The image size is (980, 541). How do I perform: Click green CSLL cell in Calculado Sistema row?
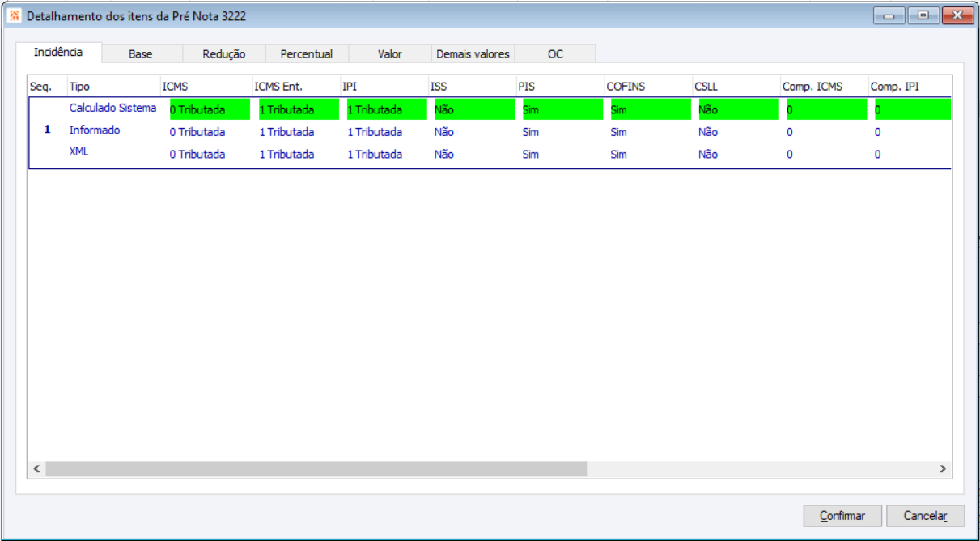739,109
